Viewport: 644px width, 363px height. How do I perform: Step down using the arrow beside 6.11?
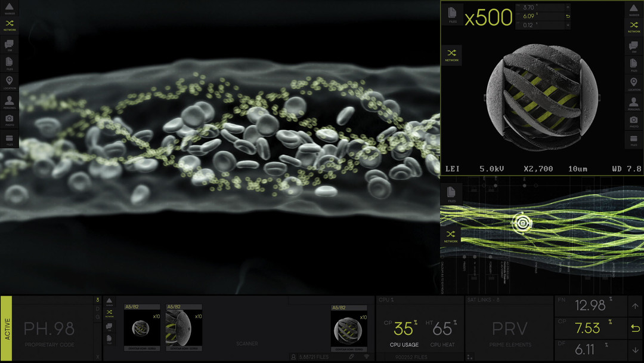[636, 350]
